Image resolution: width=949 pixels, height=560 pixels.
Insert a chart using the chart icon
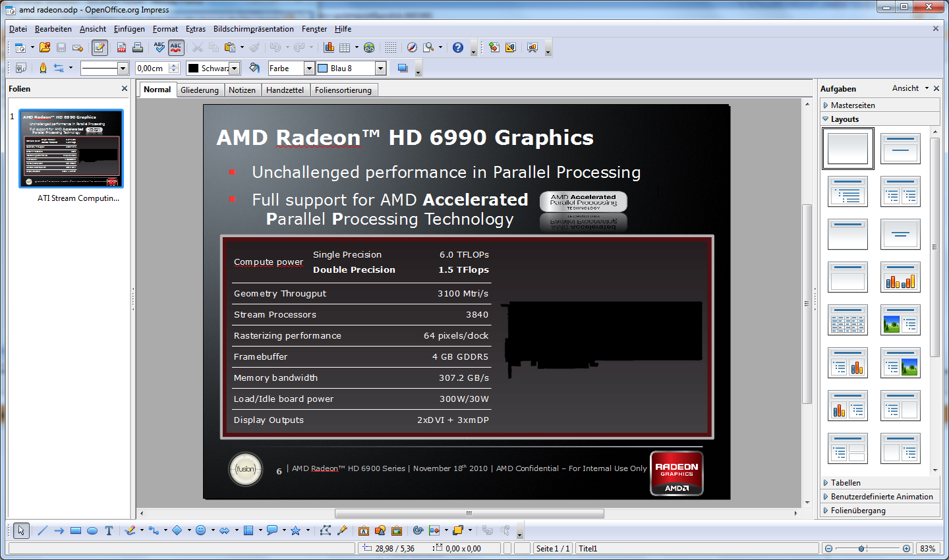(x=329, y=47)
